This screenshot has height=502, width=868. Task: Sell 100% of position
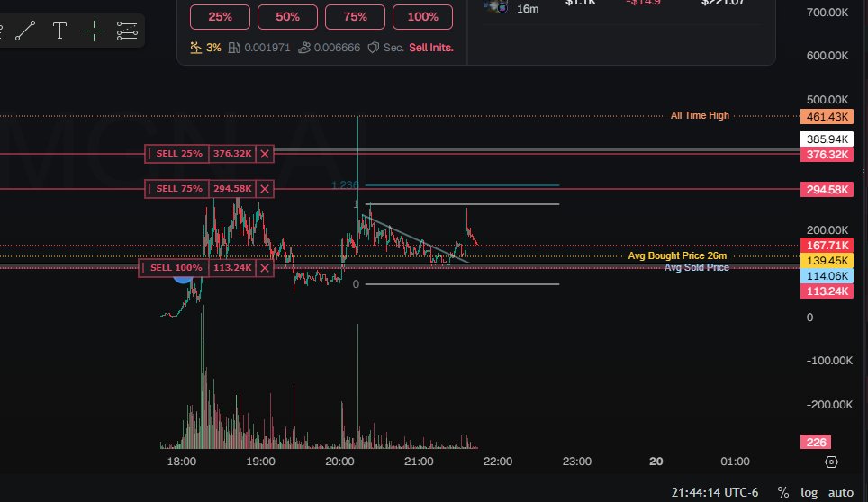422,16
